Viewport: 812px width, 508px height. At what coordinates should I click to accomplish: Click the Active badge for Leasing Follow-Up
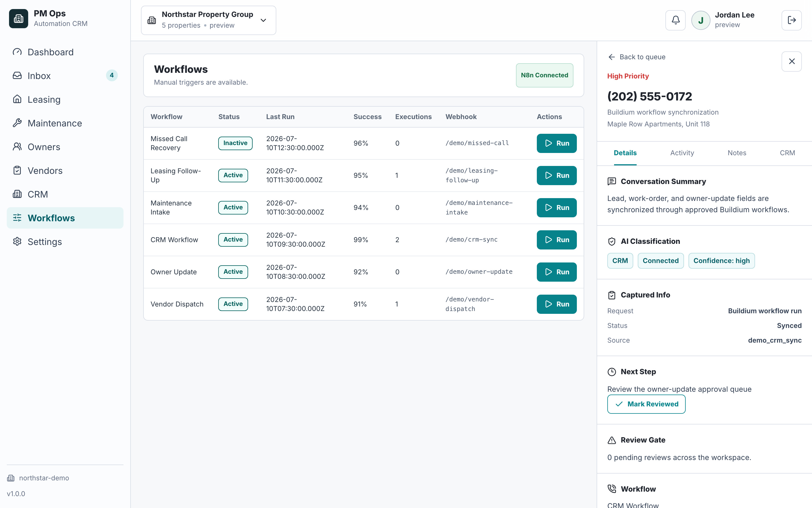(233, 175)
